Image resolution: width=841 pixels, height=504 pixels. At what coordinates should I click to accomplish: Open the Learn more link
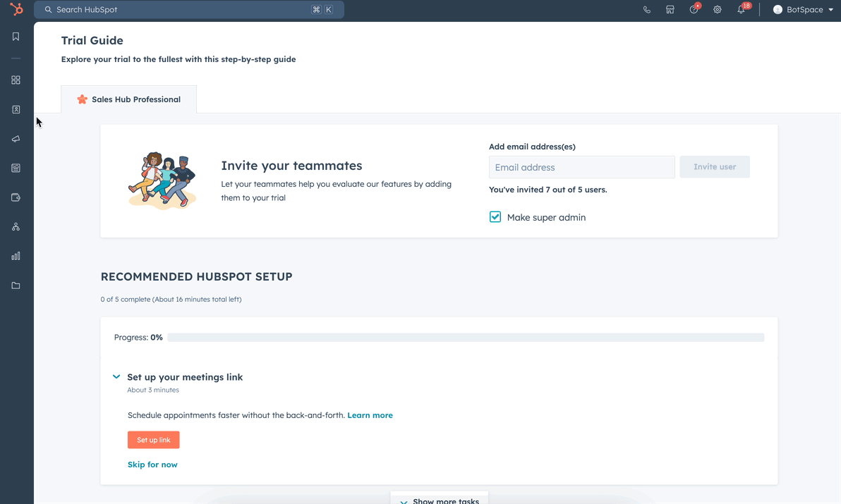pyautogui.click(x=370, y=415)
